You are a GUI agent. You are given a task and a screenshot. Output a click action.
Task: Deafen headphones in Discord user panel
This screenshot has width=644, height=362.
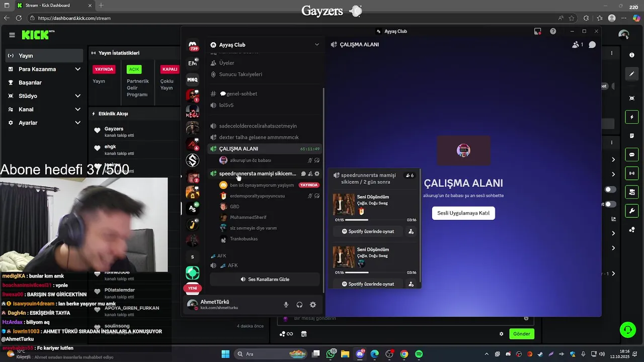[x=299, y=305]
